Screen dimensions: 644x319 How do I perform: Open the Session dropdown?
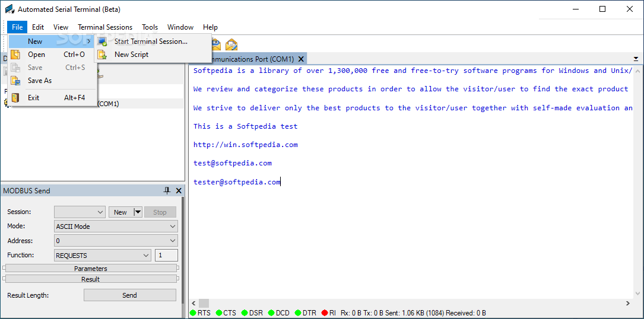click(x=80, y=212)
